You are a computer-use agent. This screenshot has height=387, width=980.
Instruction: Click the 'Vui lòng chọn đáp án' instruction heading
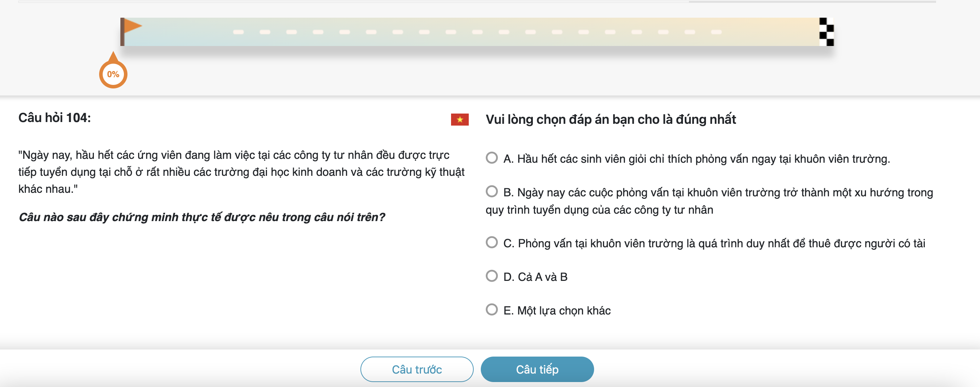point(611,119)
